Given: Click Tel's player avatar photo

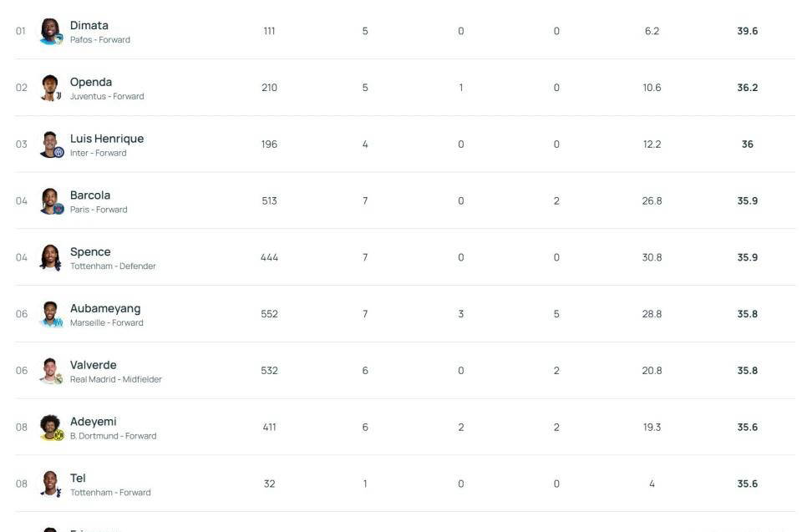Looking at the screenshot, I should [51, 484].
